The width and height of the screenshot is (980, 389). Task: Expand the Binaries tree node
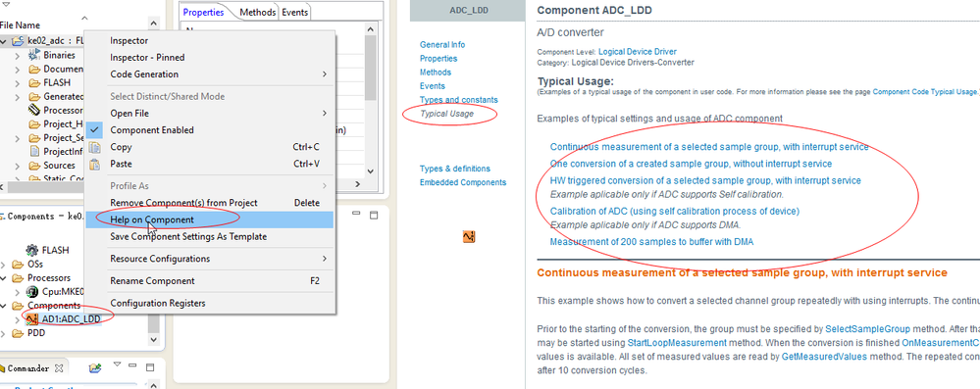(x=18, y=55)
